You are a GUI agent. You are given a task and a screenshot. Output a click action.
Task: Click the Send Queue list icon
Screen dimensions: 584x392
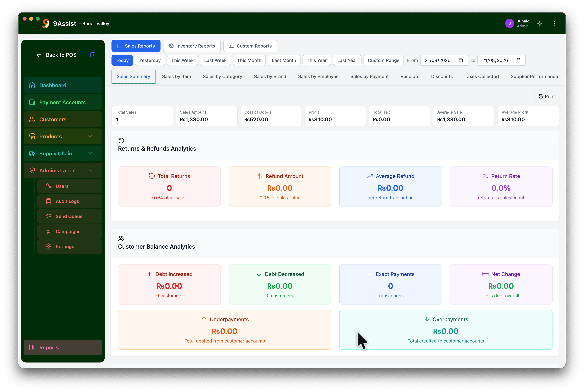49,216
